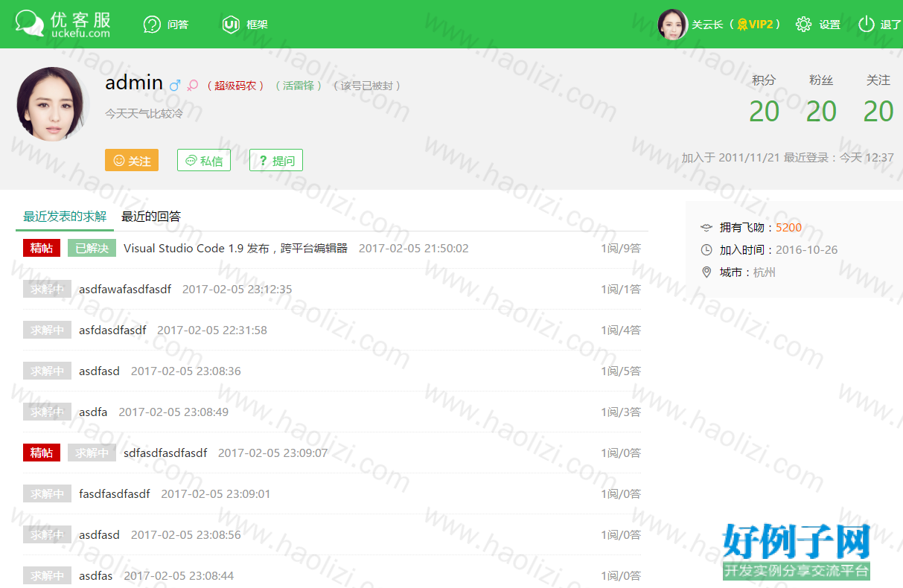Click the power logout icon
903x588 pixels.
(866, 25)
